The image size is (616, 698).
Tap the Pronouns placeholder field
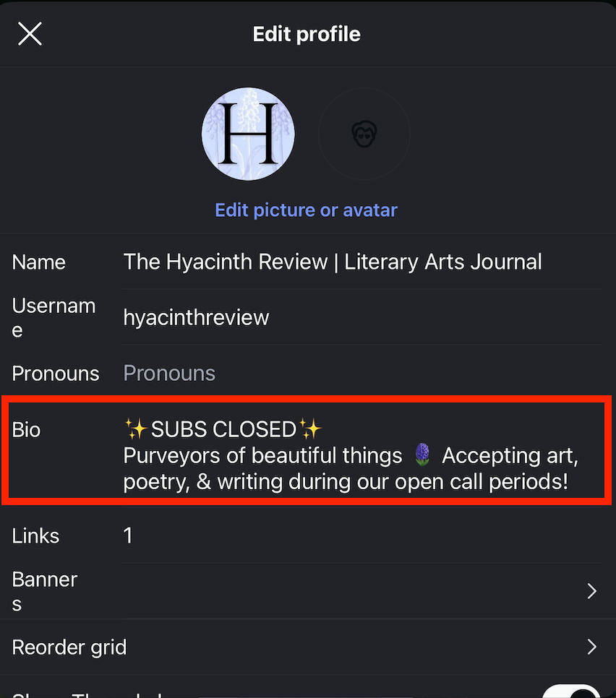pyautogui.click(x=169, y=373)
